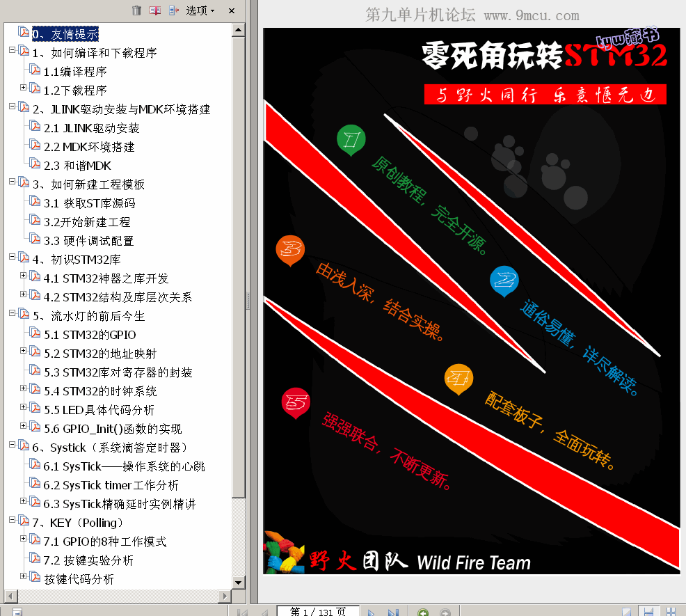The width and height of the screenshot is (686, 616).
Task: Switch to facing pages layout
Action: coord(671,612)
